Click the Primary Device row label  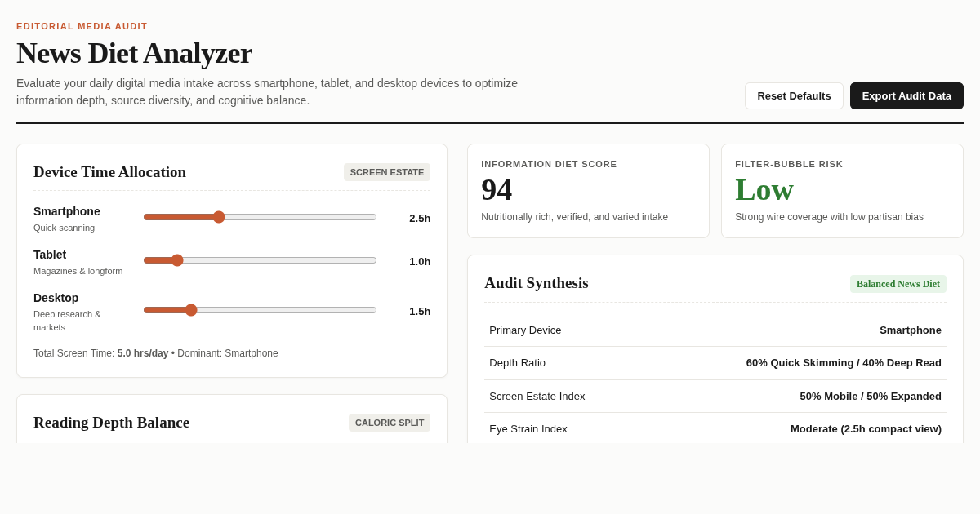525,330
